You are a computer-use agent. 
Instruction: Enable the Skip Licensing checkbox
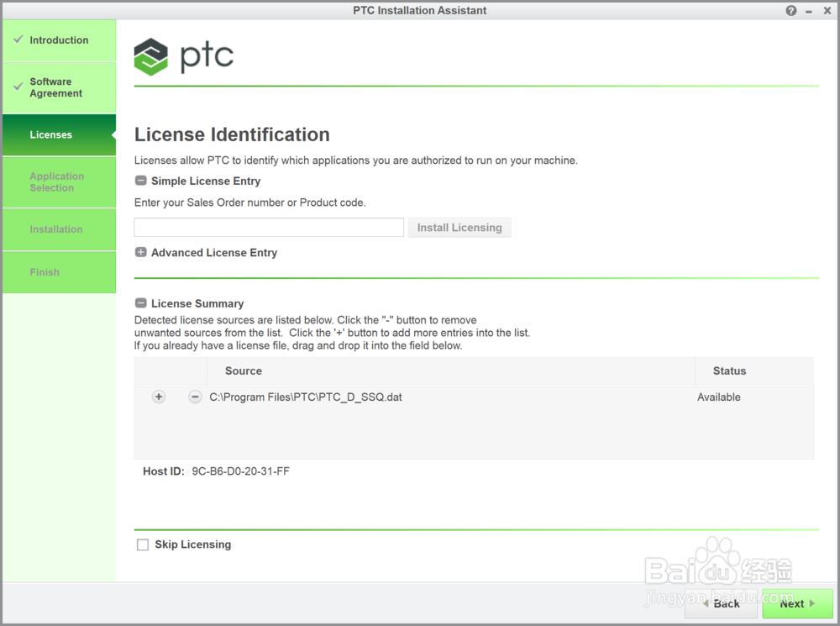click(143, 545)
